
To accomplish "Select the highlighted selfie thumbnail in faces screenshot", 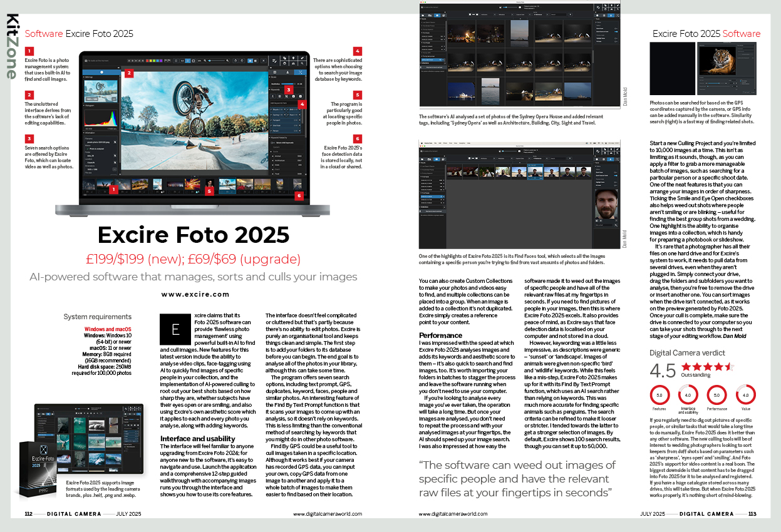I will tap(535, 171).
